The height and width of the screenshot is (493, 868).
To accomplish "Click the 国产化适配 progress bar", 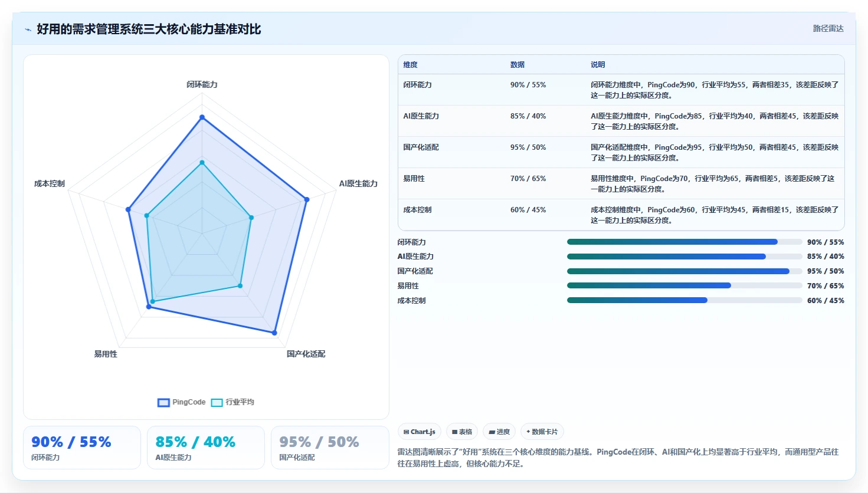I will click(x=684, y=271).
